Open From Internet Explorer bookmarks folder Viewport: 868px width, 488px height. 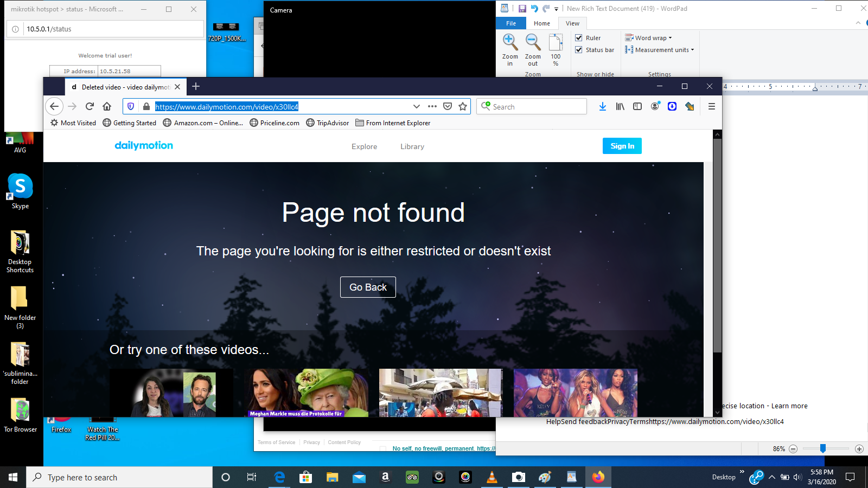(393, 123)
